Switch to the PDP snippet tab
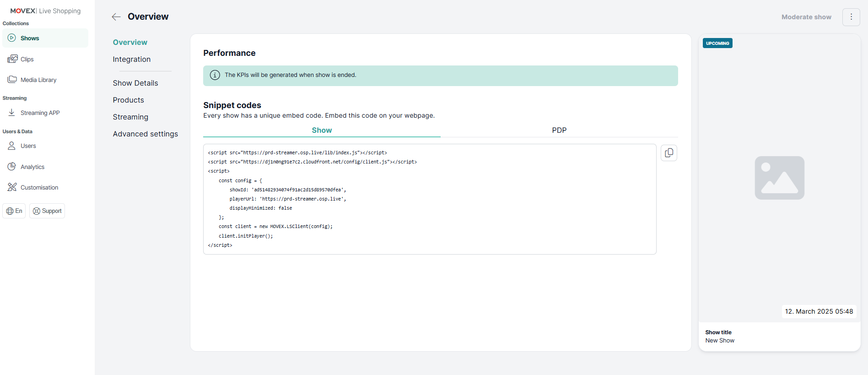 click(559, 130)
